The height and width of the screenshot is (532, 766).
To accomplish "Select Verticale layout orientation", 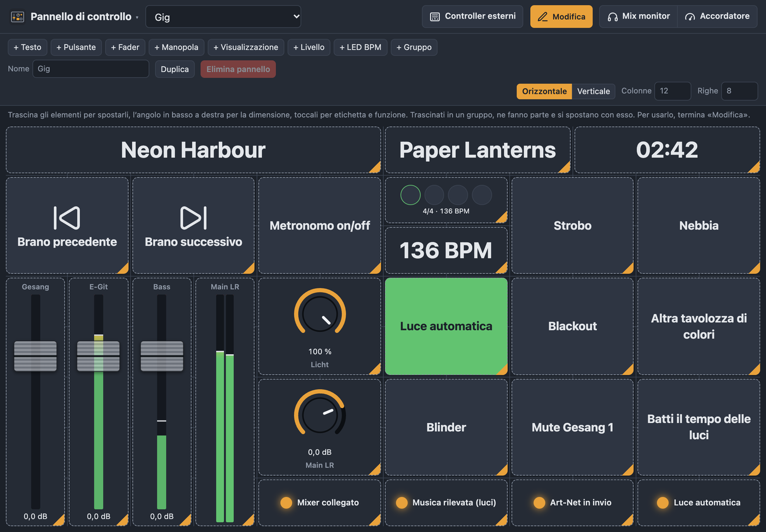I will tap(594, 91).
